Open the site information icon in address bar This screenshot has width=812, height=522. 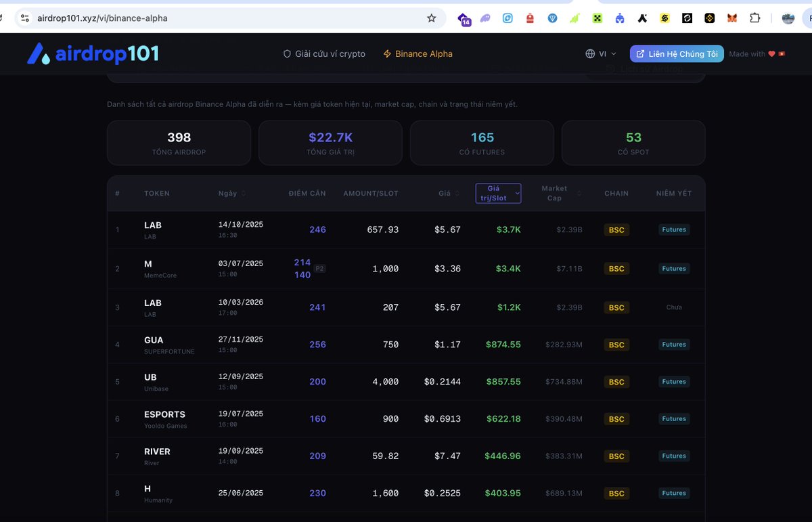point(25,18)
